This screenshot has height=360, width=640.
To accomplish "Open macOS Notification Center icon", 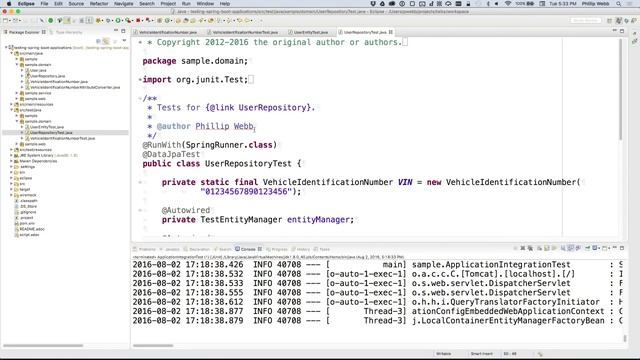I will click(x=631, y=4).
